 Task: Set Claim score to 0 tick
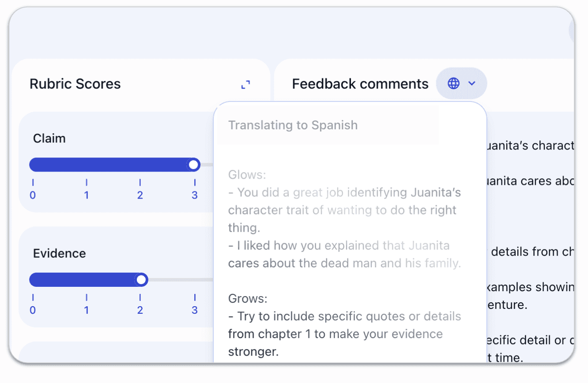point(33,182)
